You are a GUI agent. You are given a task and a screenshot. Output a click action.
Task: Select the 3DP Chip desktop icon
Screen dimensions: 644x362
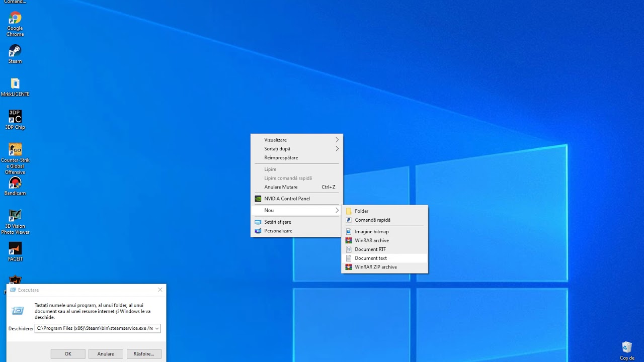(15, 120)
